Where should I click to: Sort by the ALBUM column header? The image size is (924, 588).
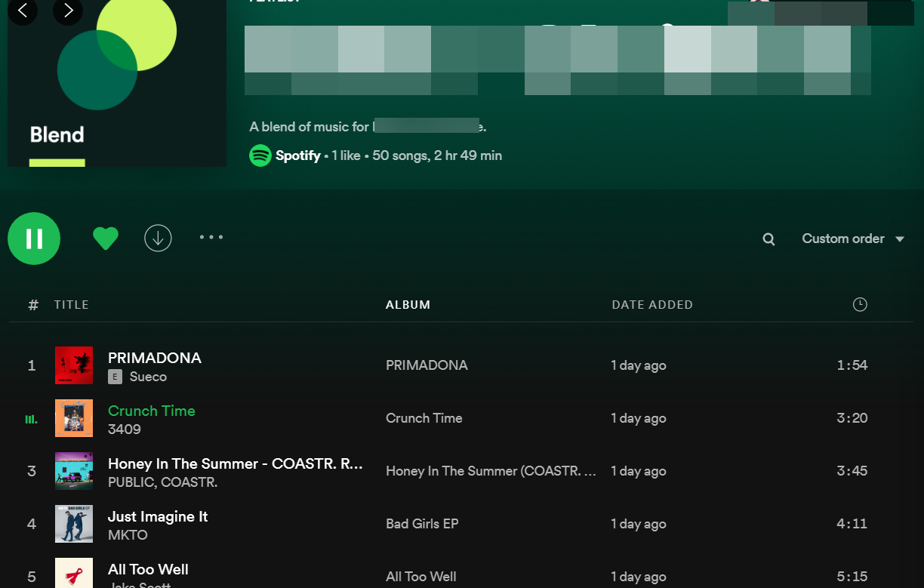point(408,305)
